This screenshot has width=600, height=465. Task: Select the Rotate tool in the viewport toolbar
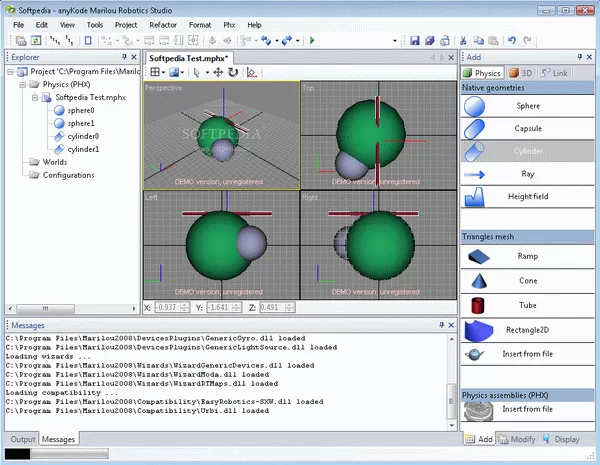coord(233,72)
